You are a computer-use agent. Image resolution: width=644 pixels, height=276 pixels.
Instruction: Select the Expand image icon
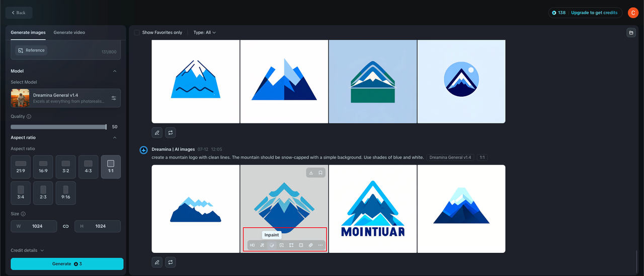coord(291,245)
